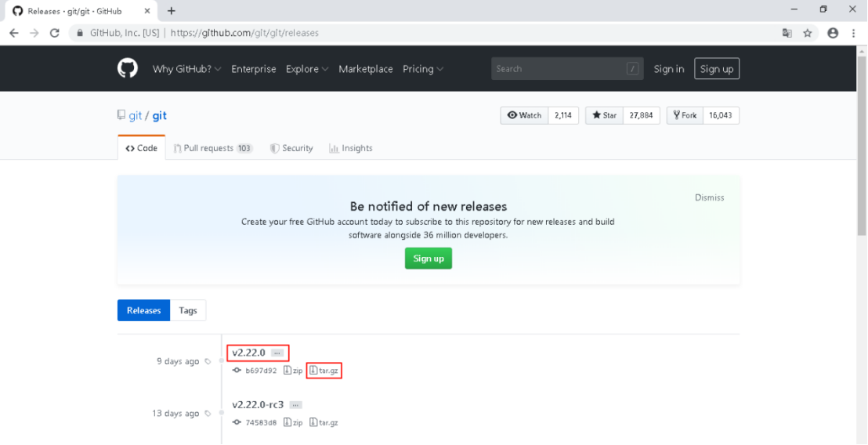Click the Star button

(604, 115)
